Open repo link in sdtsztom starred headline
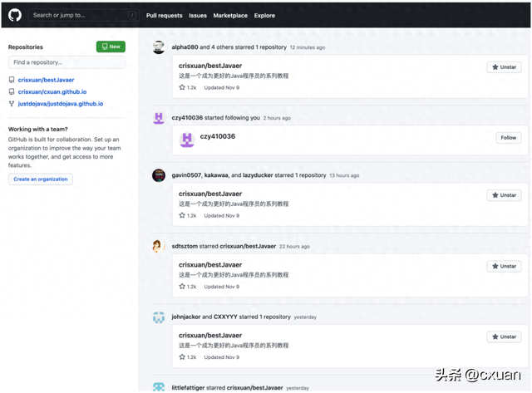This screenshot has height=393, width=532. (248, 246)
